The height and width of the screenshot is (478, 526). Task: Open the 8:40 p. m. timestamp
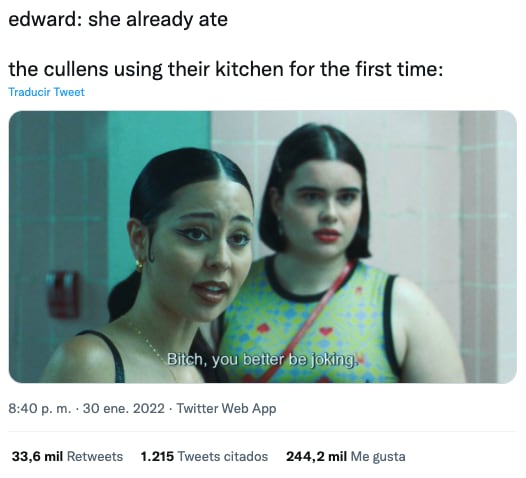pyautogui.click(x=40, y=408)
